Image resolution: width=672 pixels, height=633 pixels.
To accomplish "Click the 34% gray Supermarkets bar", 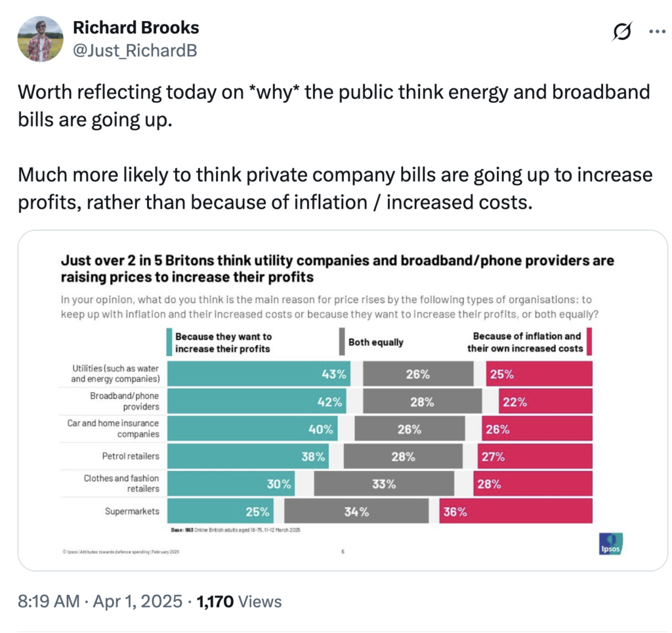I will coord(356,511).
